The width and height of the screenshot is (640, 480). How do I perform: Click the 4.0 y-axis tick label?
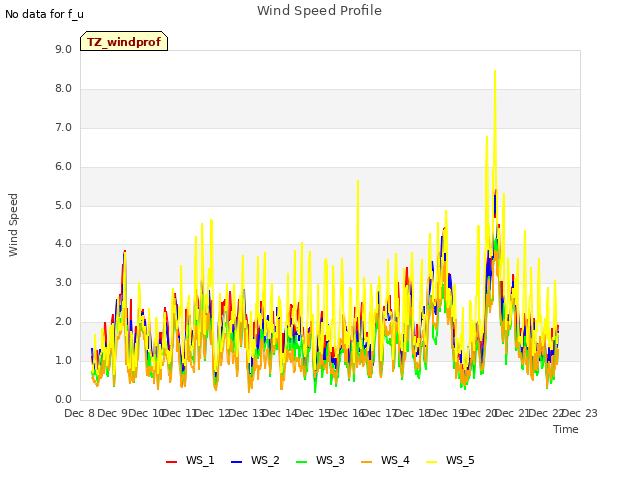coord(63,244)
